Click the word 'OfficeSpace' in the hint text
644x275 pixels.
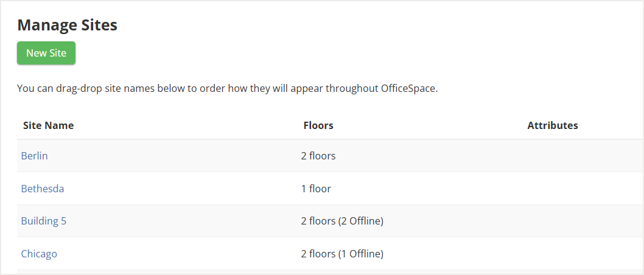click(x=408, y=88)
